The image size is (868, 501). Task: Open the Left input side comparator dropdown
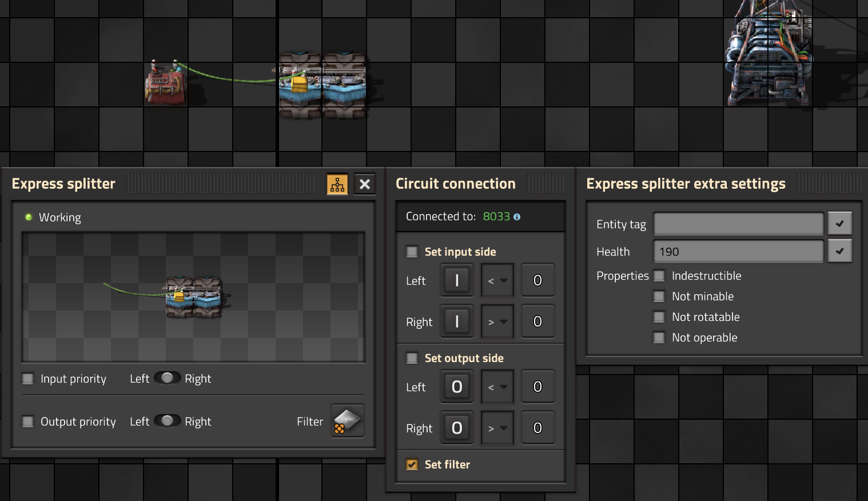[497, 280]
